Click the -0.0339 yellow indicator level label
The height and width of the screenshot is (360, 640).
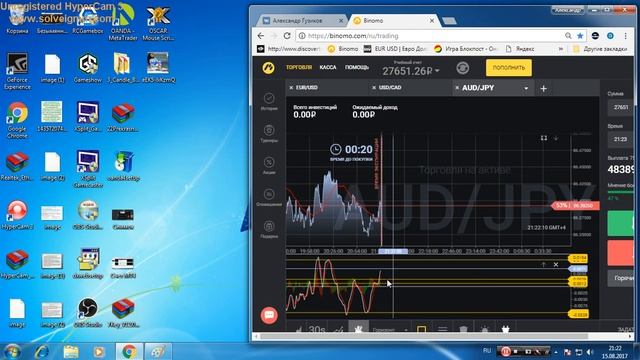tap(578, 314)
